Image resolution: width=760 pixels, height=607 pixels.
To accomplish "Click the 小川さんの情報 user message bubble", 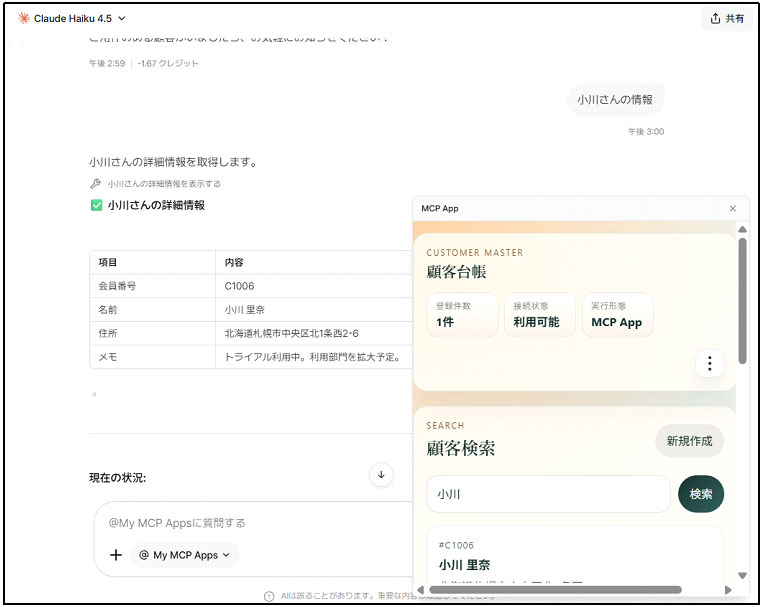I will pos(615,100).
